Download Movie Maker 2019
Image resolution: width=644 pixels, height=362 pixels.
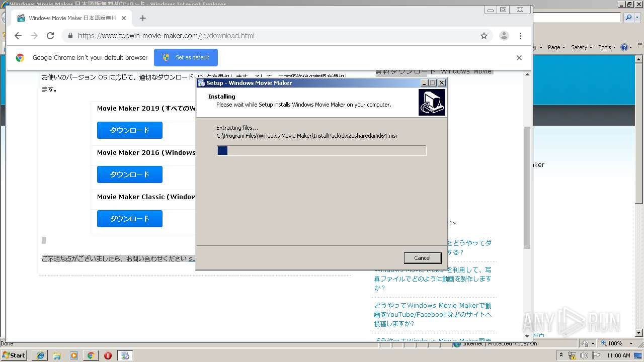tap(130, 130)
